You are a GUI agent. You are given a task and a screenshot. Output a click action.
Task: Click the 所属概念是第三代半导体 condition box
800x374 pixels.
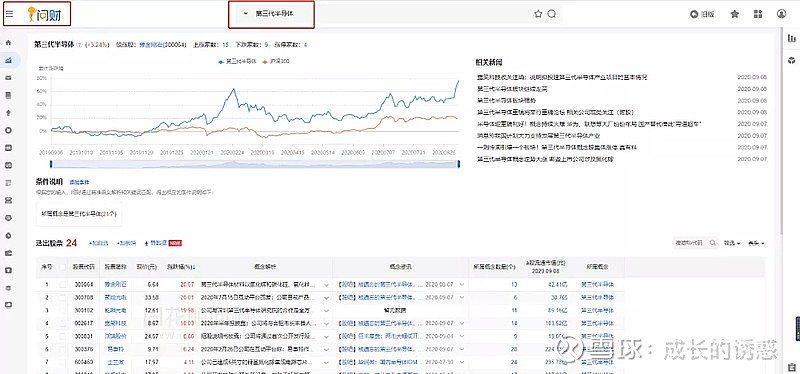click(x=79, y=214)
